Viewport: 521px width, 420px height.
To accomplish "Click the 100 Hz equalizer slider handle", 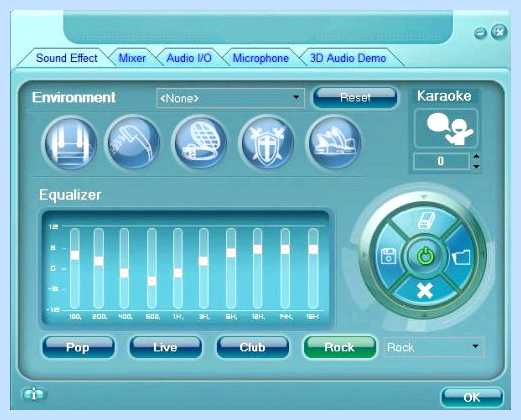I will (x=75, y=255).
